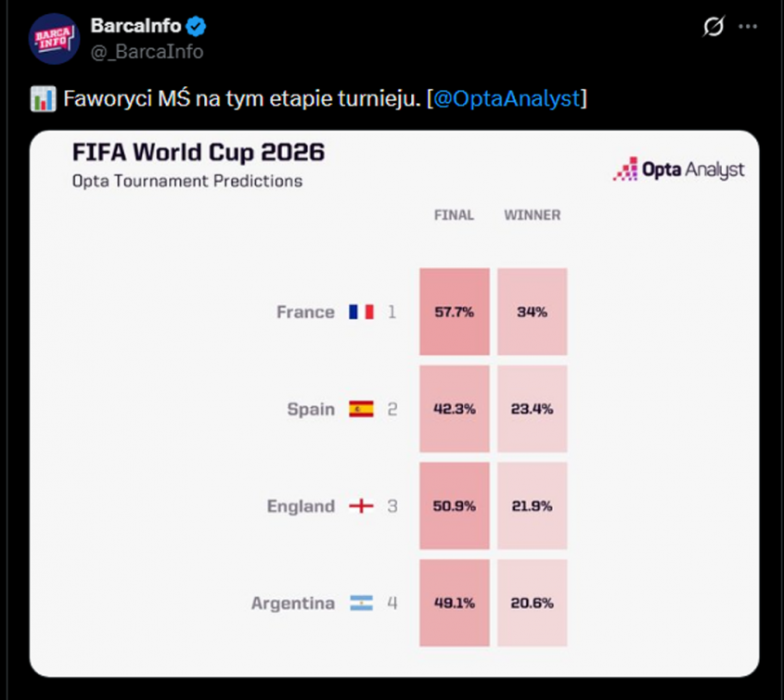Click the blue verified badge

pos(196,26)
